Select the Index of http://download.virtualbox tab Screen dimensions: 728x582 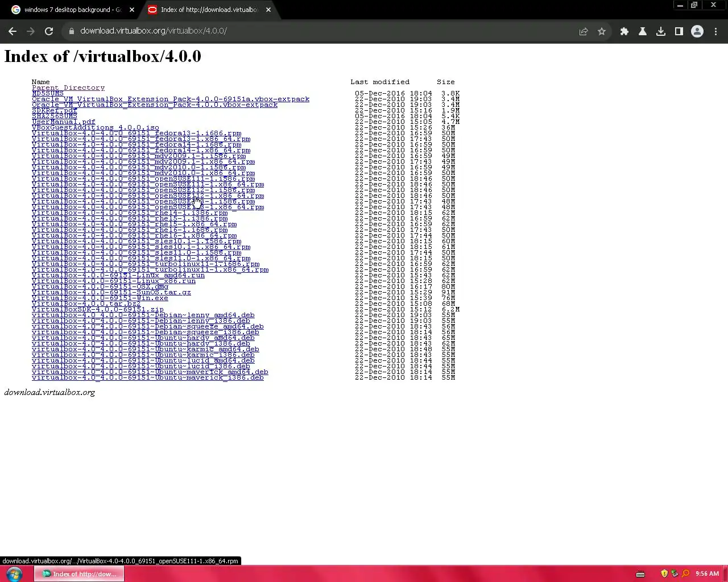[x=209, y=10]
